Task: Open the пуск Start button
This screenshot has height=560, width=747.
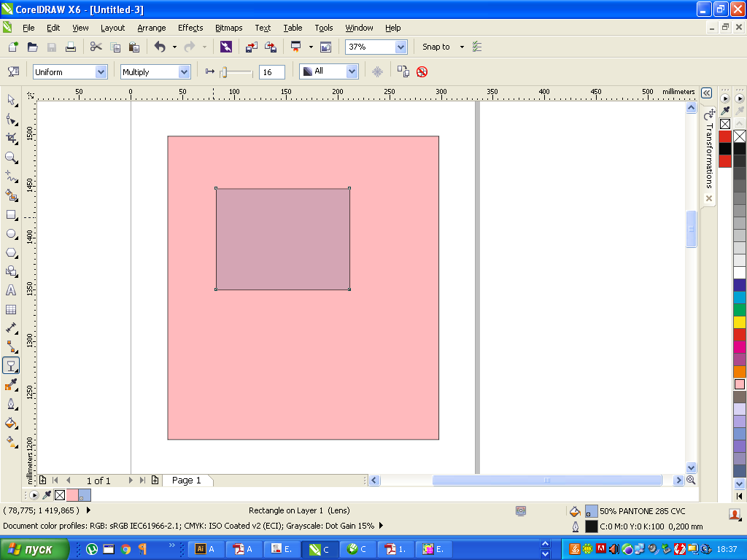Action: click(x=34, y=549)
